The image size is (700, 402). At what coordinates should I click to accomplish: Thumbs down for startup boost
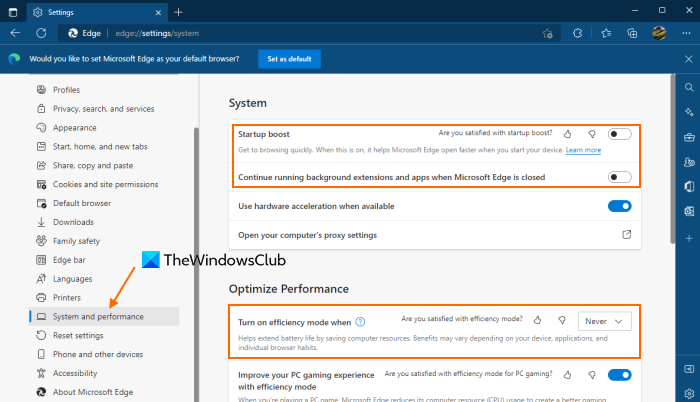click(x=592, y=134)
